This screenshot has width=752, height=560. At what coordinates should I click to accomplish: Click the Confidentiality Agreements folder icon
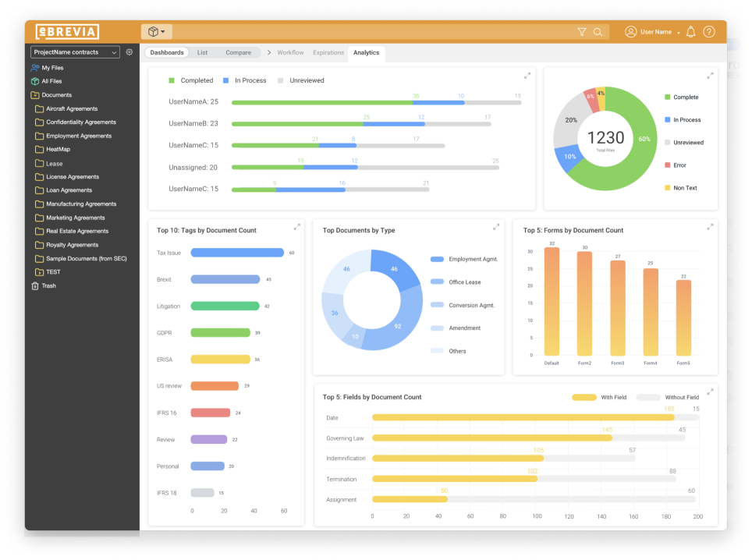(x=39, y=122)
